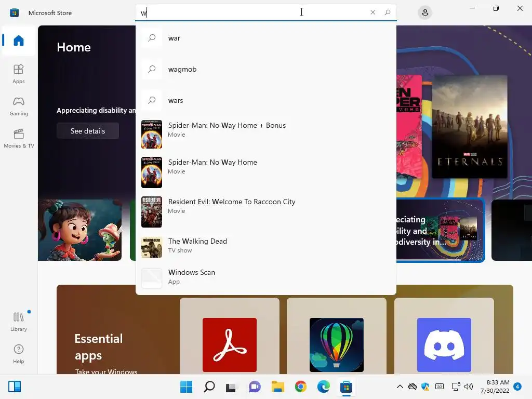Open the Library in sidebar
This screenshot has width=532, height=399.
[19, 322]
